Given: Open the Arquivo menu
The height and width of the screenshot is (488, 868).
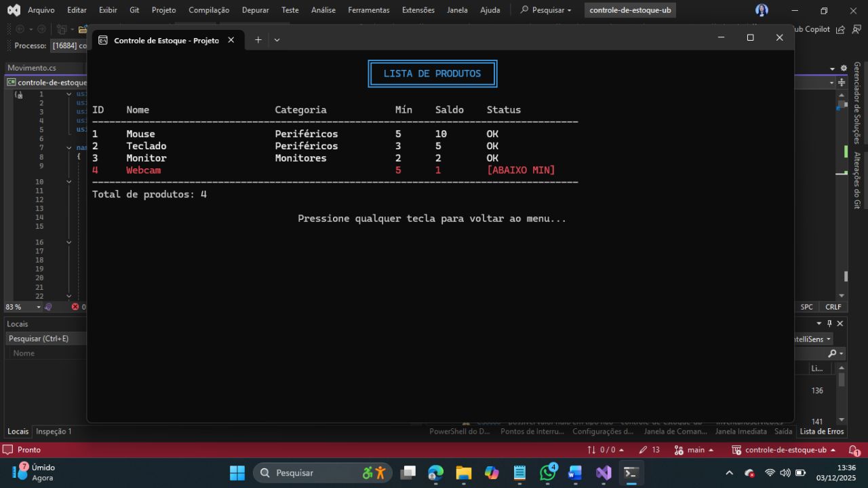Looking at the screenshot, I should click(41, 10).
